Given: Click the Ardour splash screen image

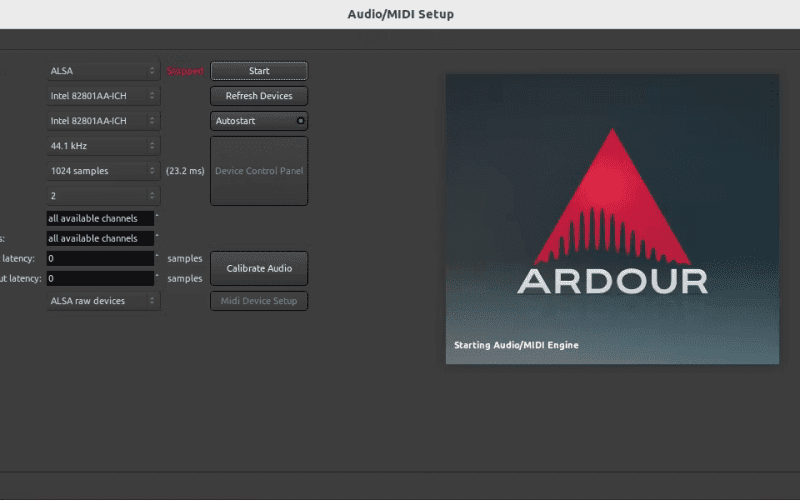Looking at the screenshot, I should click(612, 219).
